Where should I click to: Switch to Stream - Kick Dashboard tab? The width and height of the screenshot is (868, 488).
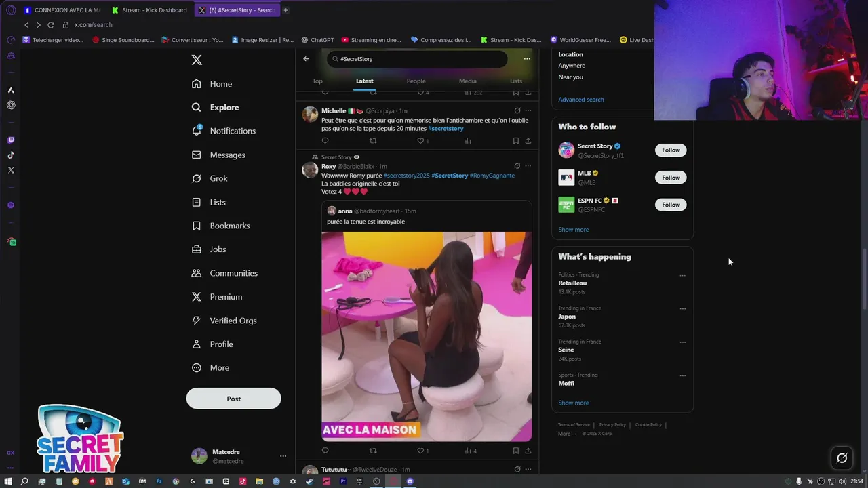(149, 10)
